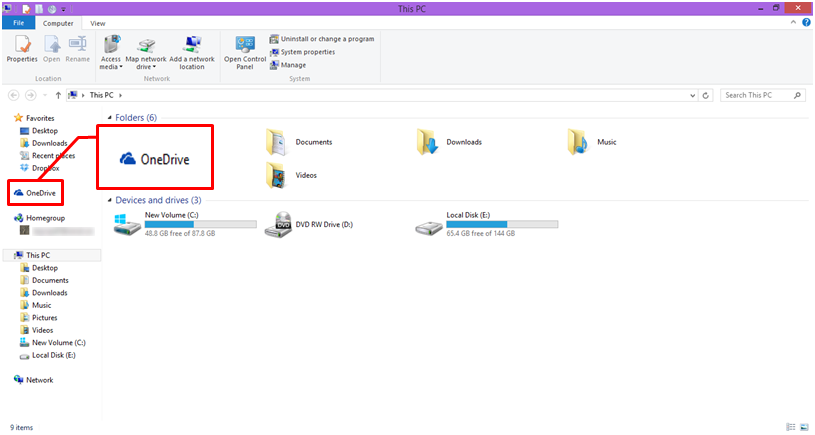Image resolution: width=815 pixels, height=435 pixels.
Task: Open Properties in the ribbon
Action: [x=22, y=49]
